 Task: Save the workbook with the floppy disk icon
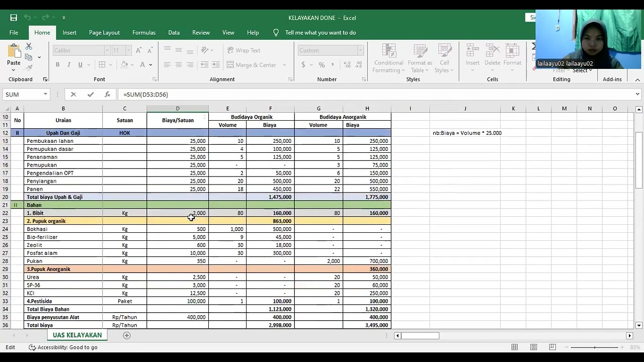(x=14, y=18)
